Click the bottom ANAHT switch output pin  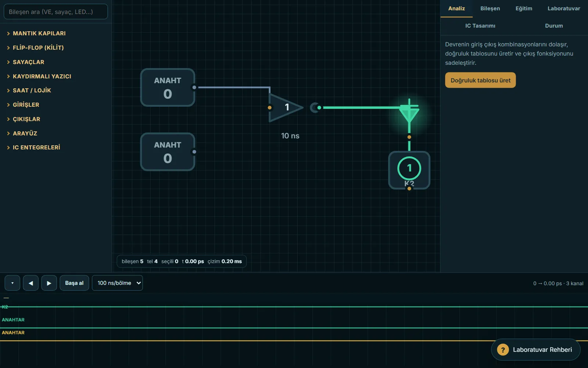[194, 152]
